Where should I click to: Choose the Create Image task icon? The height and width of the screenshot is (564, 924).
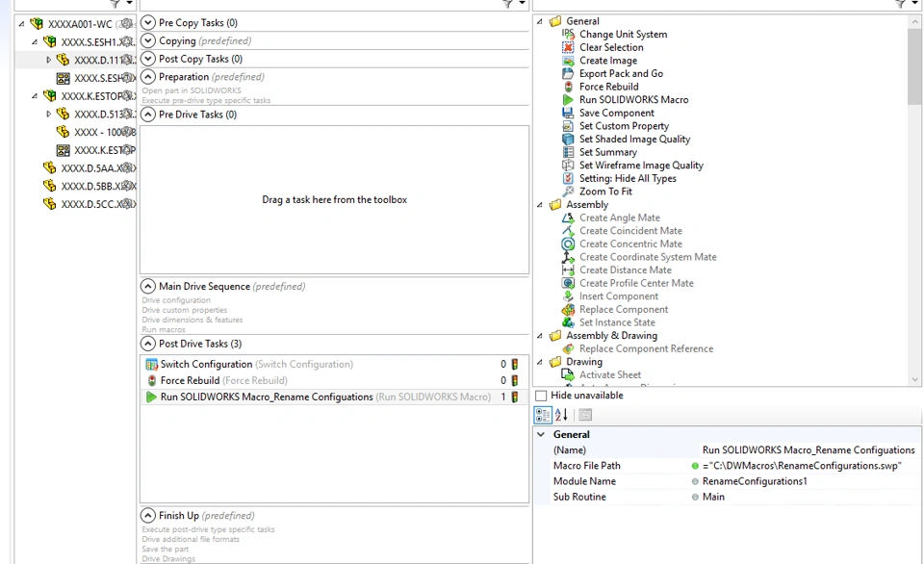click(x=568, y=60)
